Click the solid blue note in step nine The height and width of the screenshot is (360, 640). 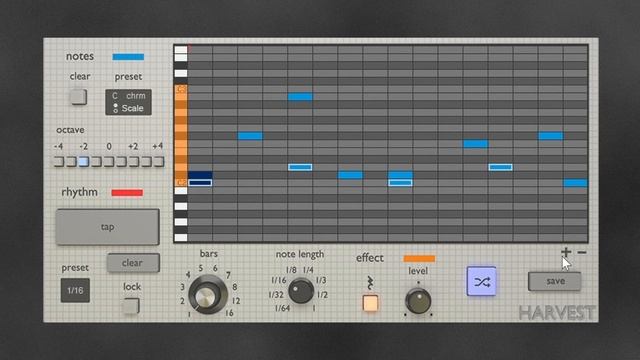pyautogui.click(x=400, y=175)
